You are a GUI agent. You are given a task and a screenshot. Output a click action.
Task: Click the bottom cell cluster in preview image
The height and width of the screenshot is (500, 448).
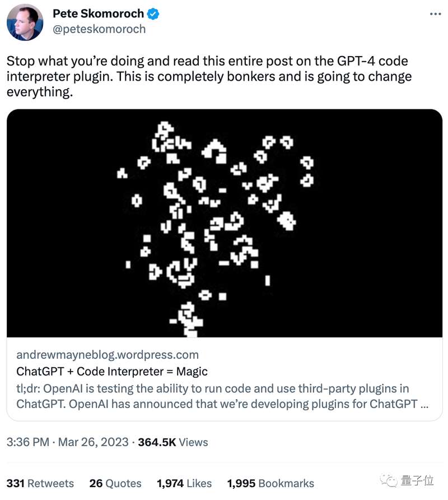point(188,319)
